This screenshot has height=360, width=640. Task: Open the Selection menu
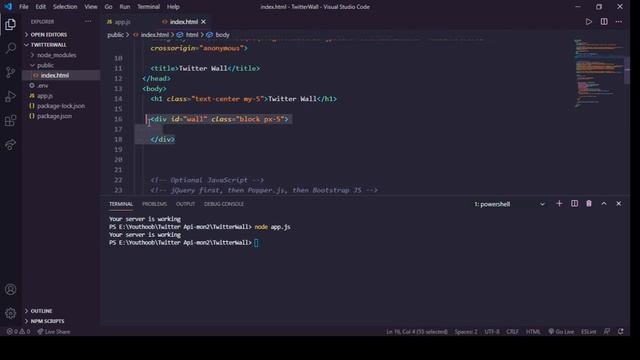pyautogui.click(x=65, y=7)
